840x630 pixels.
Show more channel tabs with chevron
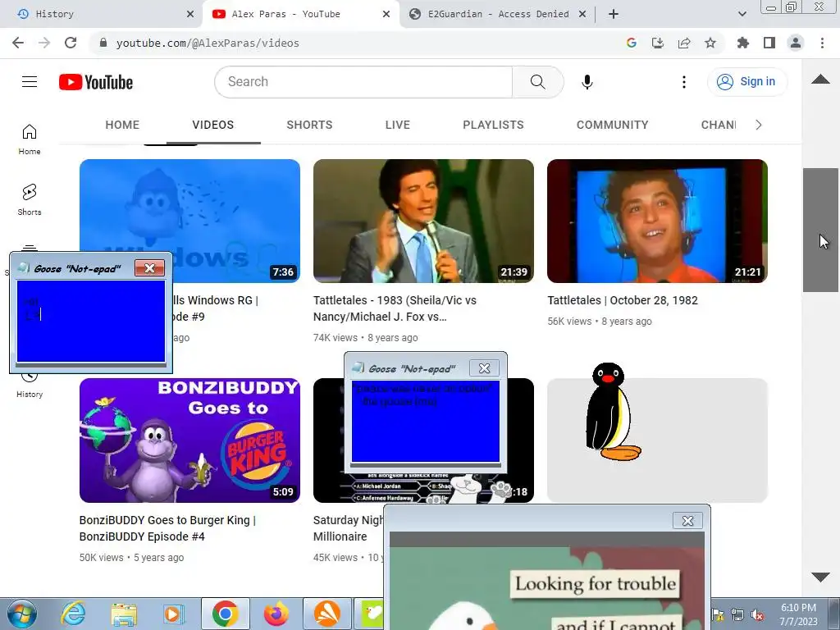759,125
